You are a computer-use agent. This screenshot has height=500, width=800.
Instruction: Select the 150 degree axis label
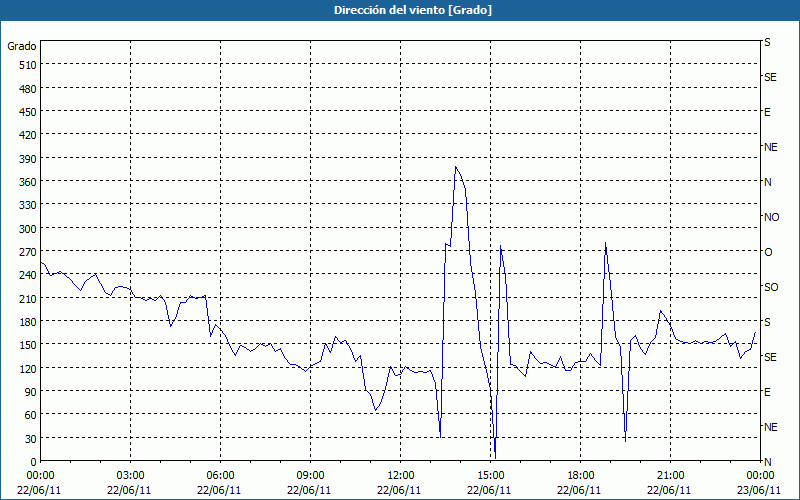(x=29, y=345)
